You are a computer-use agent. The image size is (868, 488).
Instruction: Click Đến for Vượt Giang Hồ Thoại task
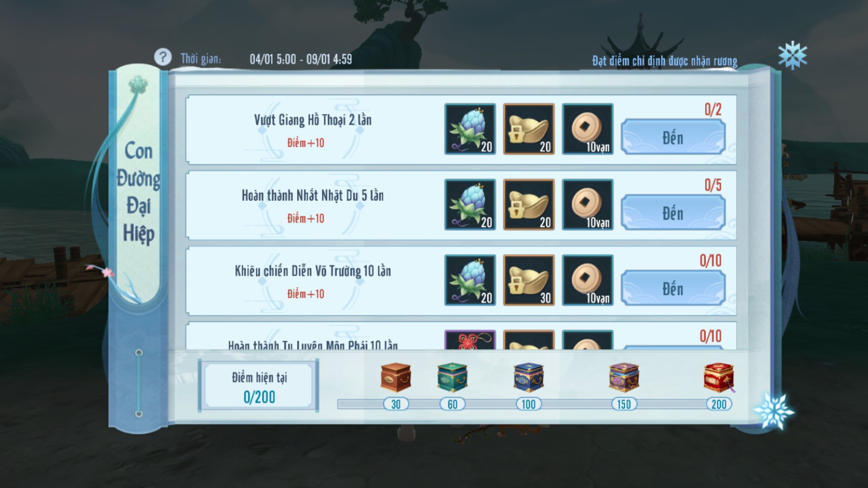point(673,137)
